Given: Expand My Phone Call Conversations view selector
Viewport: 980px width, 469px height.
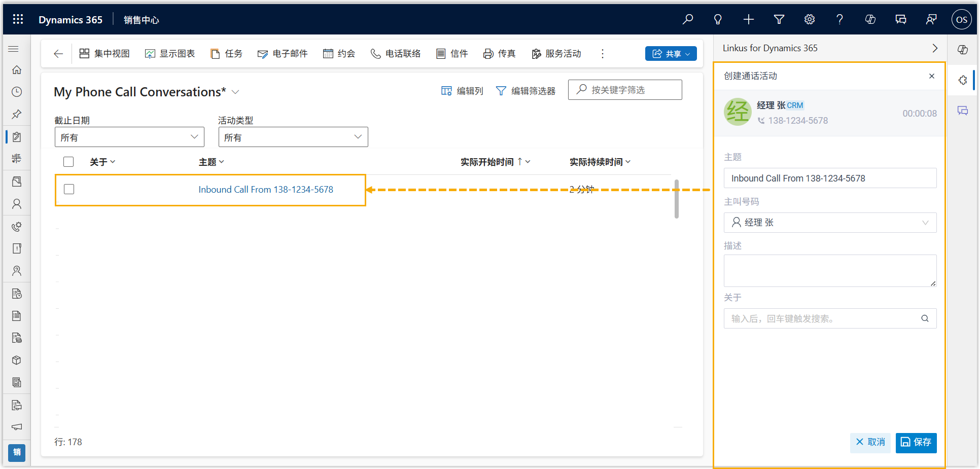Looking at the screenshot, I should pos(235,92).
